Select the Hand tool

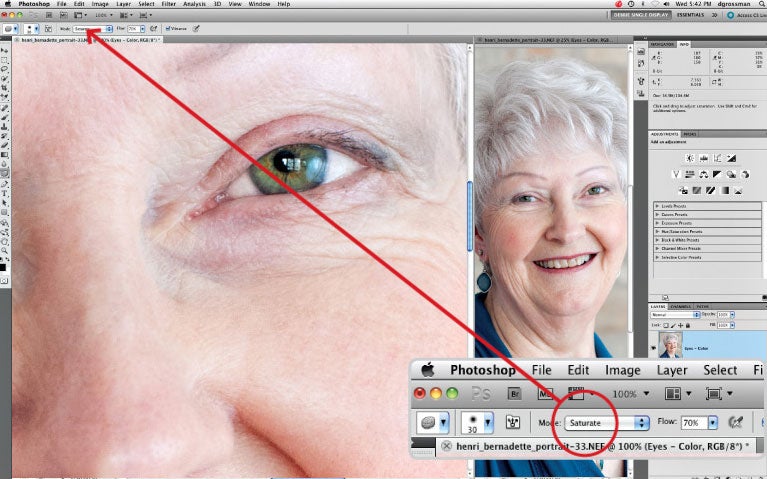pos(5,241)
